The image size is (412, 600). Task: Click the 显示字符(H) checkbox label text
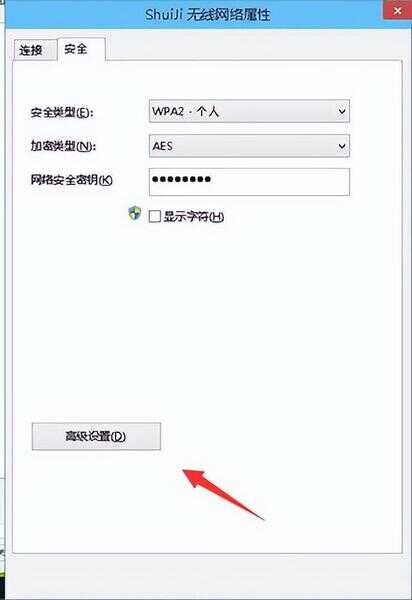click(x=194, y=217)
